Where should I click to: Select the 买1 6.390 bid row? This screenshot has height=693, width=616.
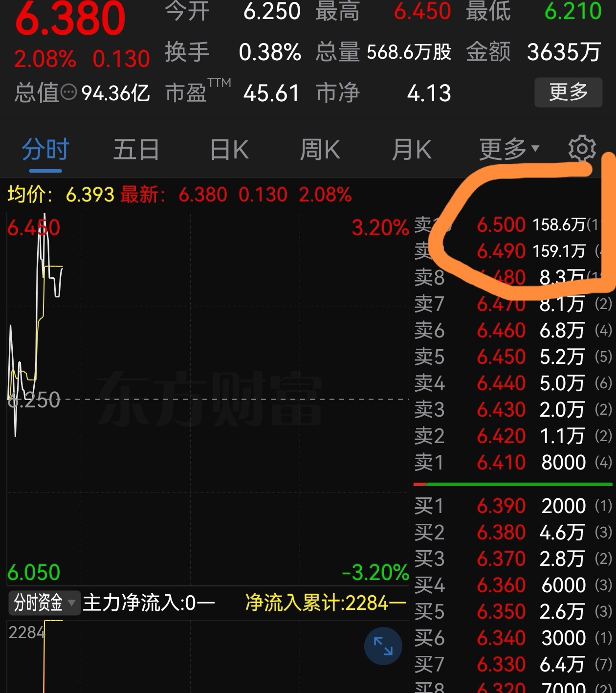point(513,506)
